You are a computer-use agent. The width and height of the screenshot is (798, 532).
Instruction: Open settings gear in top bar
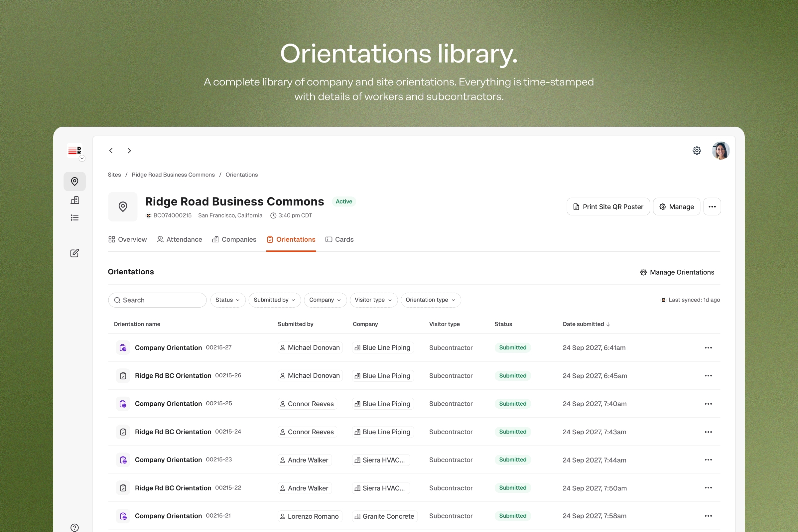click(697, 151)
